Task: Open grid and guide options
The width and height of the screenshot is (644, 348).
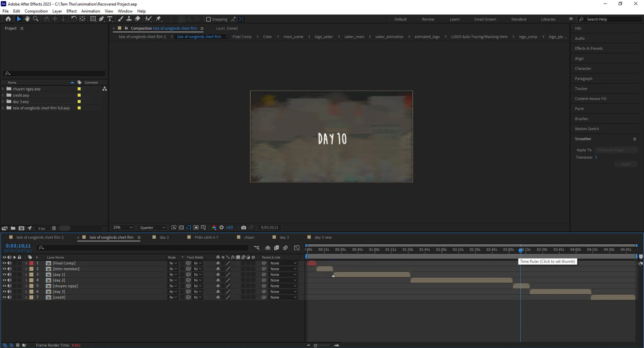Action: 203,227
